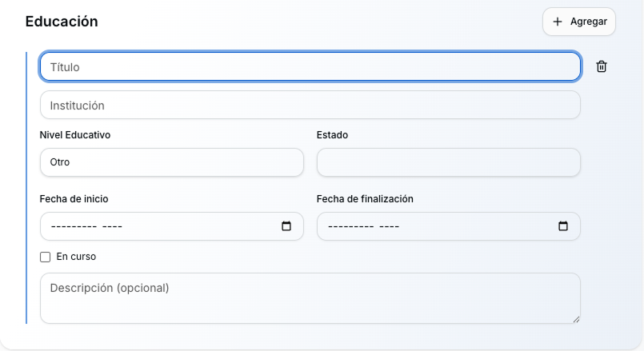Screen dimensions: 644x351
Task: Open the Nivel Educativo dropdown showing Otro
Action: (171, 162)
